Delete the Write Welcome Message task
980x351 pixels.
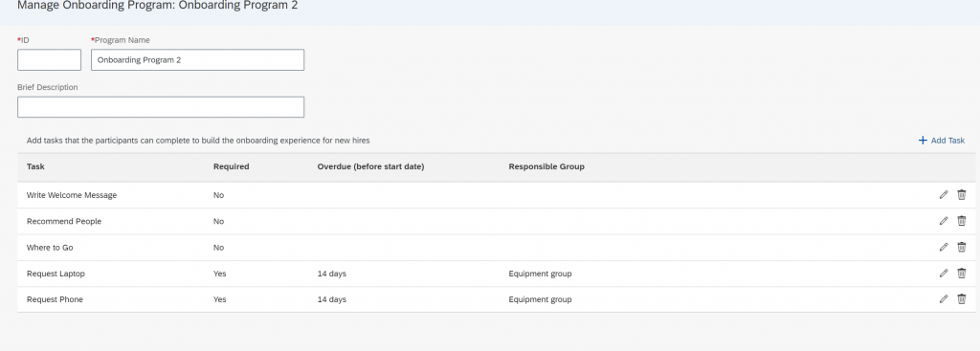coord(961,195)
